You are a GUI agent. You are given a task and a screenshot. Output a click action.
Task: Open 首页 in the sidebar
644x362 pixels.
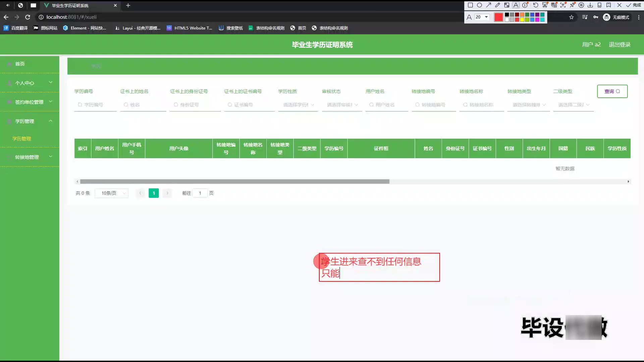(20, 64)
